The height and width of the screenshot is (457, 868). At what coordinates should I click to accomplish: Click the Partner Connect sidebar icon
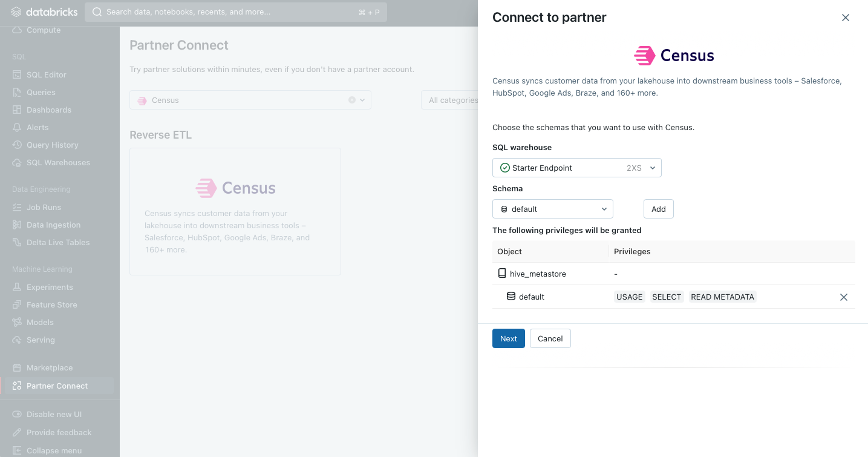(x=17, y=386)
